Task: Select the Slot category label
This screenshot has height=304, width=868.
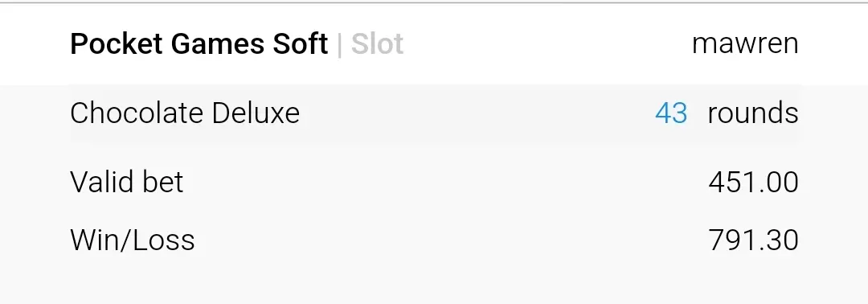Action: (378, 43)
